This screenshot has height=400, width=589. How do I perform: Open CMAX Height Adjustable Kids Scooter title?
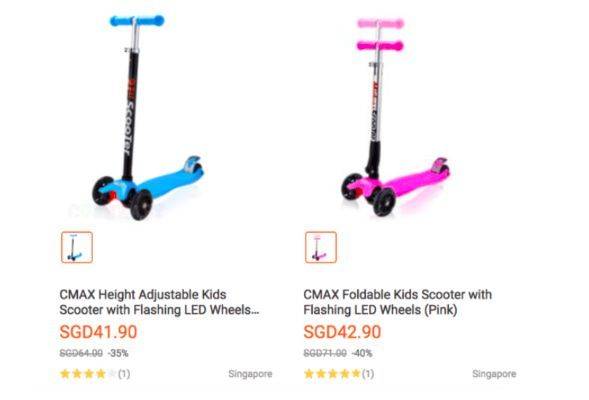click(159, 302)
